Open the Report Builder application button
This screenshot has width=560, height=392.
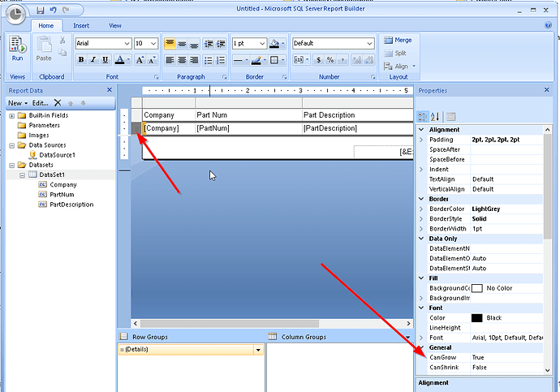click(15, 15)
